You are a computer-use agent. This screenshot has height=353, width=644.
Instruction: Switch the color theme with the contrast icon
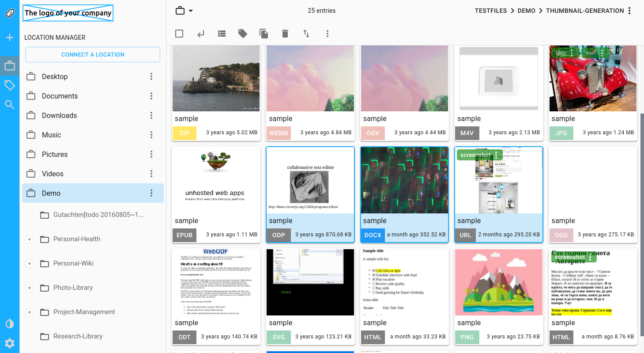pos(10,323)
